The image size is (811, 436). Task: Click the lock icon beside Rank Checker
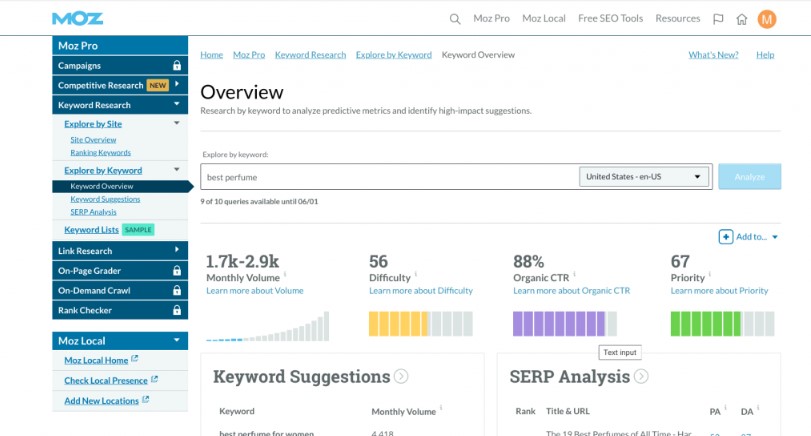tap(177, 310)
